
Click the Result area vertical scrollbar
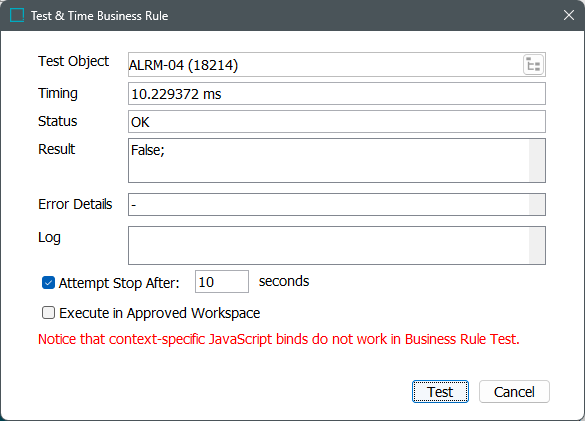(536, 160)
